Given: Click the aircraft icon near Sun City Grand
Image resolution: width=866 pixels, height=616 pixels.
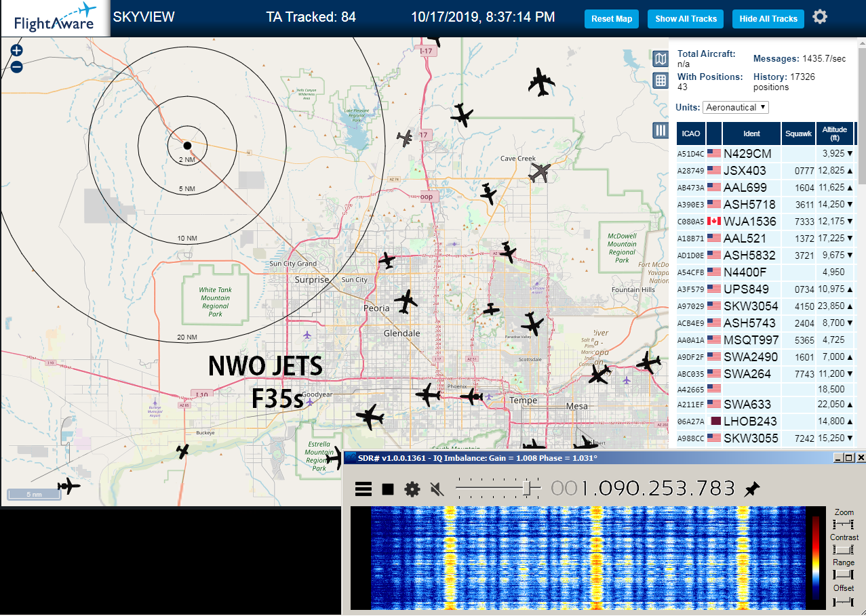Looking at the screenshot, I should point(387,260).
